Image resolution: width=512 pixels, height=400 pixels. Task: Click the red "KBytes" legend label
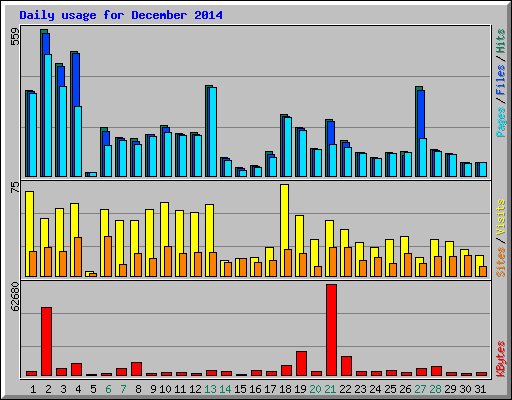click(x=501, y=359)
